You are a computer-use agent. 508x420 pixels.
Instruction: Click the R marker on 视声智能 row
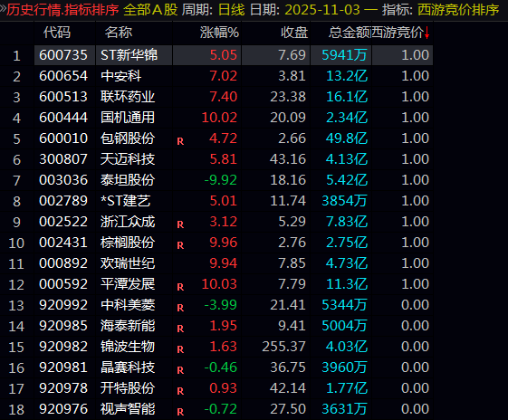pyautogui.click(x=180, y=412)
